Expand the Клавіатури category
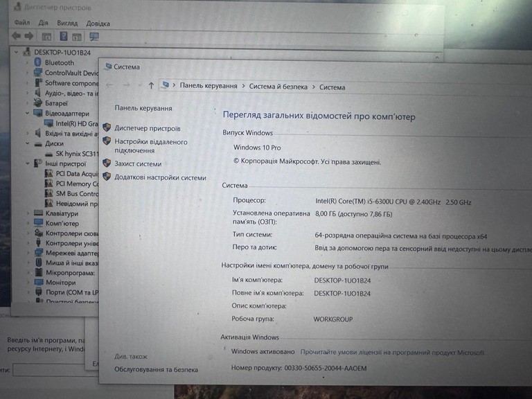The height and width of the screenshot is (399, 532). coord(28,213)
